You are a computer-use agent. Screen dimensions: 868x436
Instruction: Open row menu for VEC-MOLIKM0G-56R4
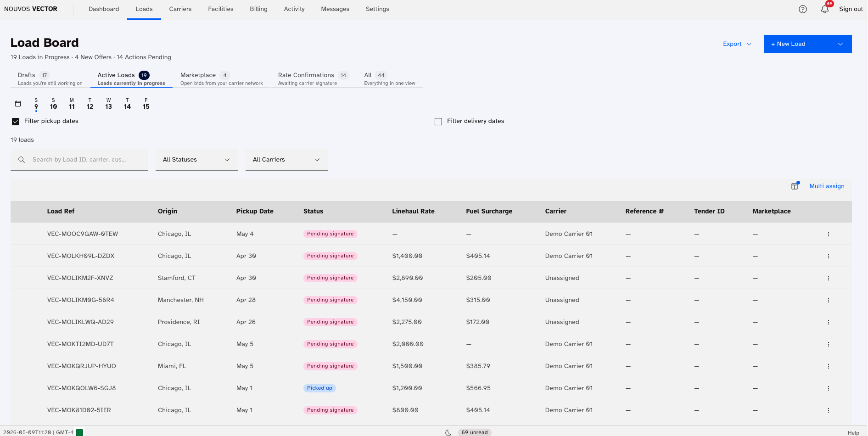829,300
